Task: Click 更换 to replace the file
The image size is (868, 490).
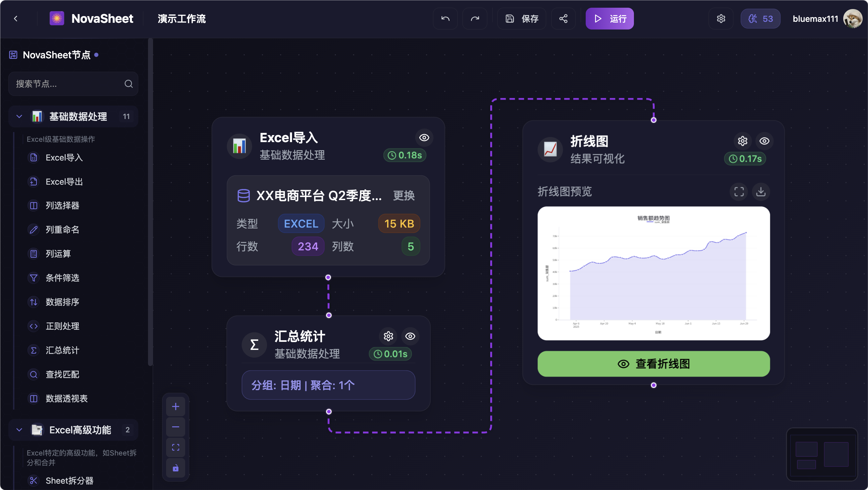Action: click(x=404, y=196)
